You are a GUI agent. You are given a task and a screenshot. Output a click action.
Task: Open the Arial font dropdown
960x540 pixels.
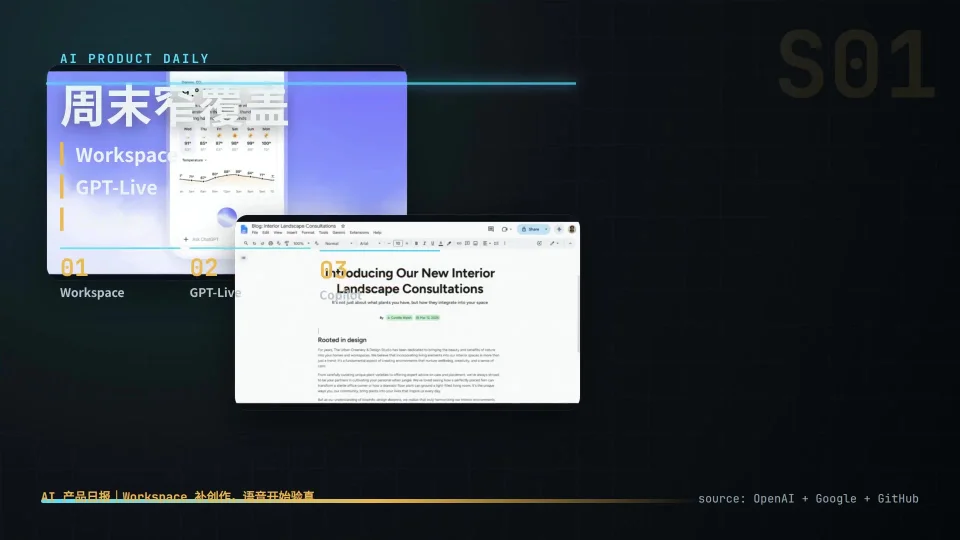click(370, 244)
